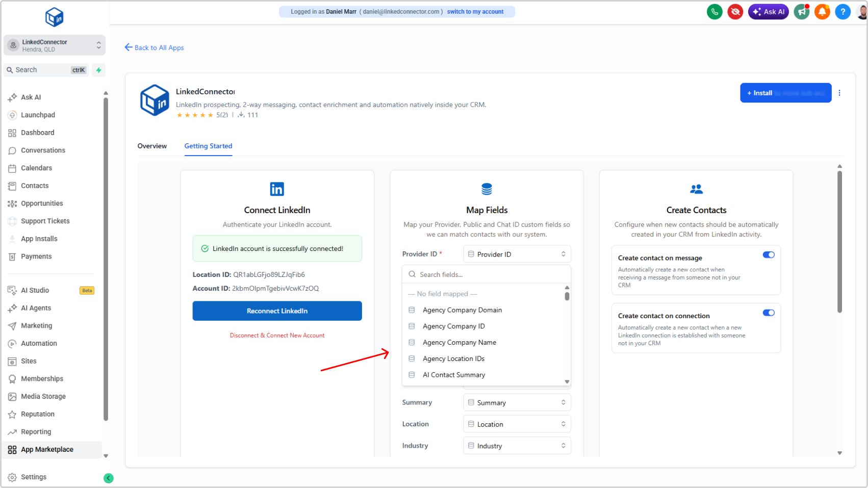This screenshot has height=488, width=868.
Task: Open the Location field dropdown
Action: [x=517, y=424]
